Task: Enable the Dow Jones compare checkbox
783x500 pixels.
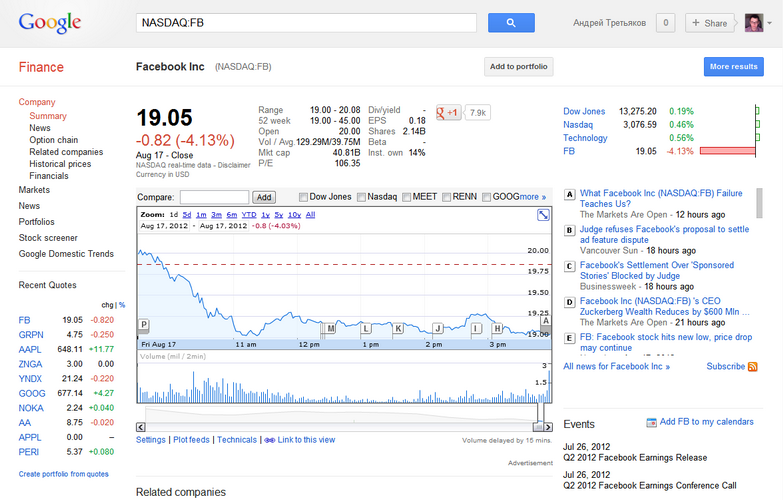Action: pos(303,197)
